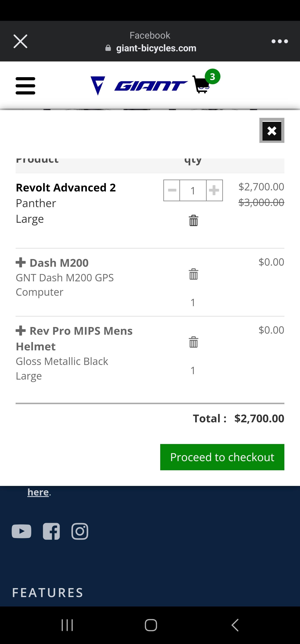
Task: Delete Revolt Advanced 2 from cart
Action: click(193, 220)
